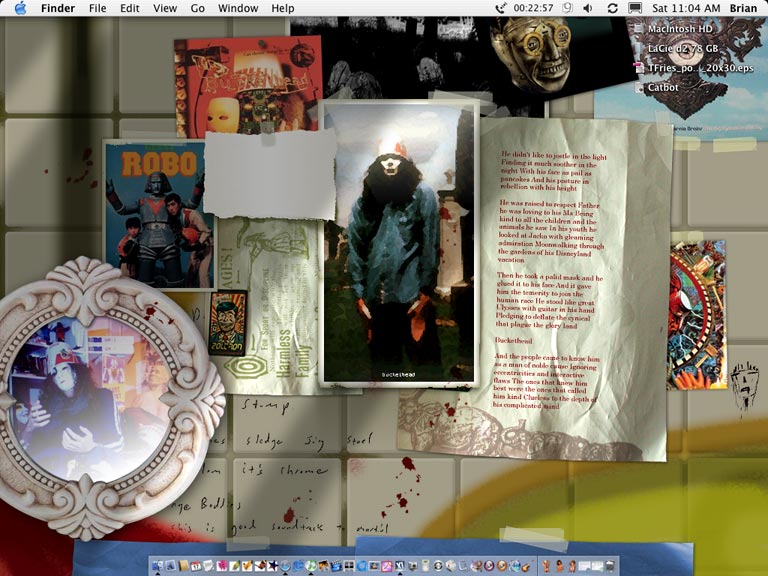Launch iCal from the Dock
This screenshot has width=768, height=576.
195,566
